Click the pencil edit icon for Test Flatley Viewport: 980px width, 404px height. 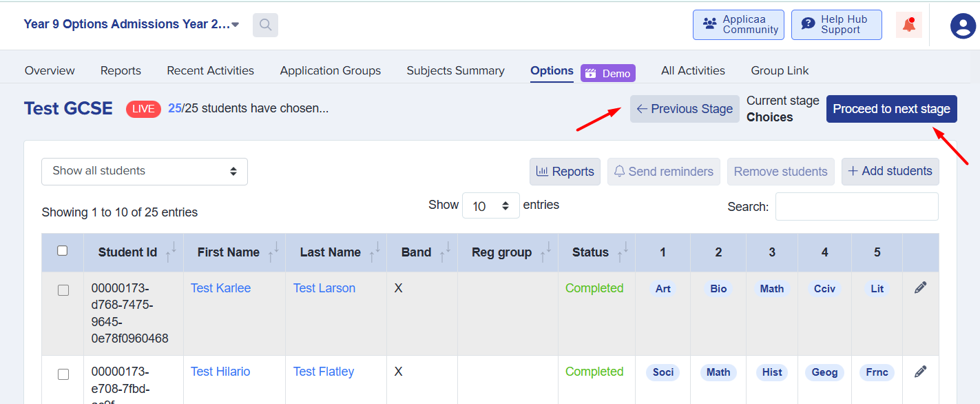[x=920, y=372]
